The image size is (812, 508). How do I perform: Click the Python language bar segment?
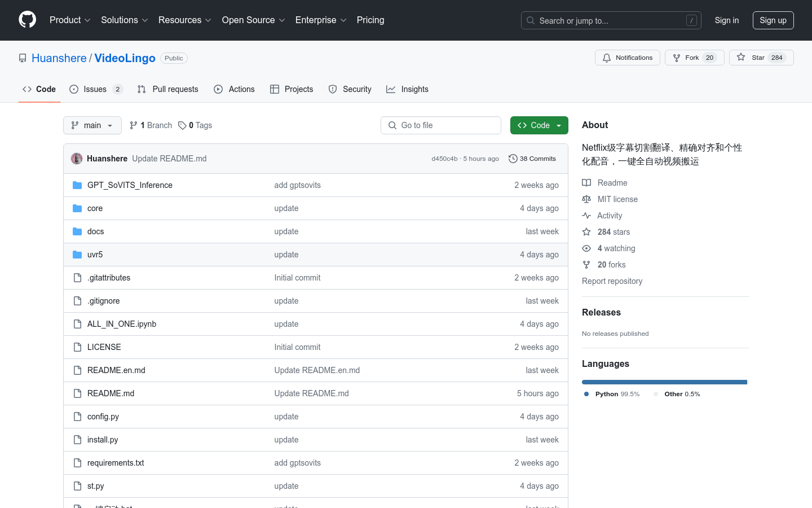tap(664, 382)
